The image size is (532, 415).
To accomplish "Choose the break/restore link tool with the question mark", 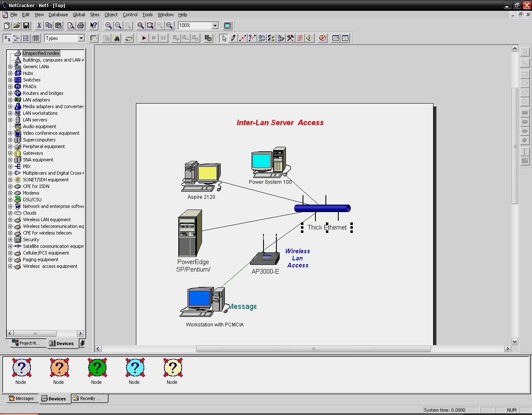I will click(x=252, y=38).
